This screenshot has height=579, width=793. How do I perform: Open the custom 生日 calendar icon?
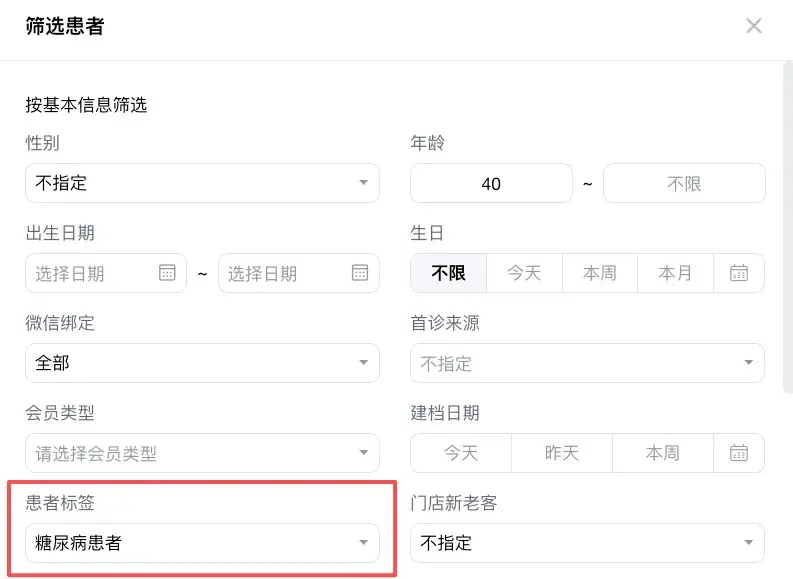pyautogui.click(x=739, y=273)
